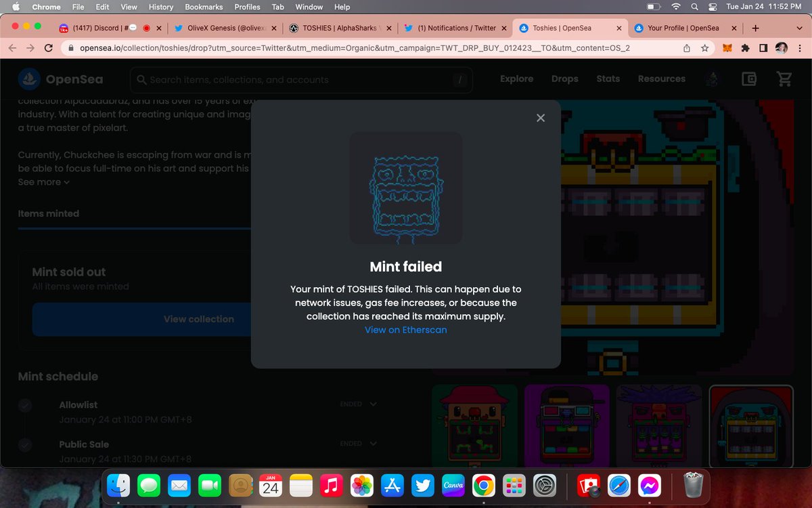Click OpenSea search field
Screen dimensions: 812x508
pyautogui.click(x=301, y=79)
